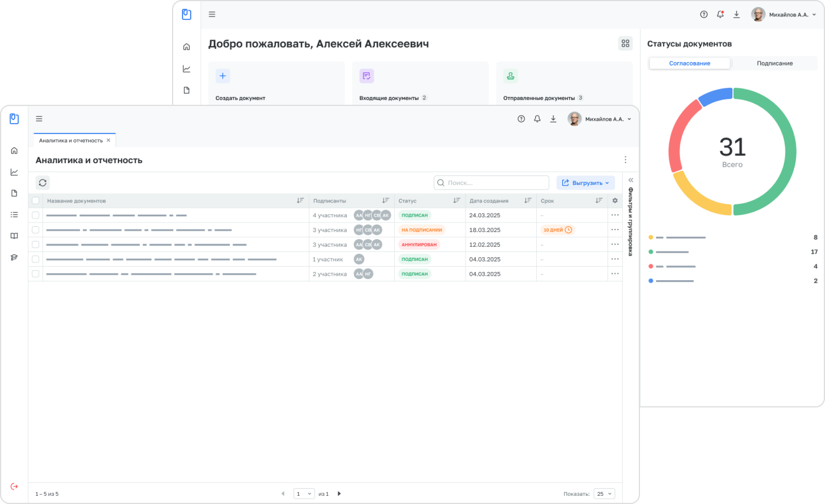This screenshot has height=504, width=825.
Task: Open Михайлов А.А. user menu in Analytics window
Action: coord(599,119)
